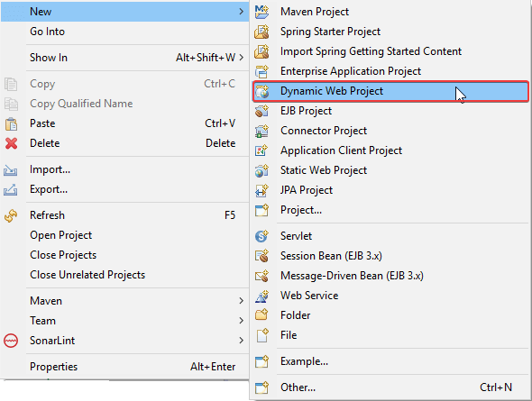This screenshot has width=532, height=401.
Task: Select the Spring Starter Project icon
Action: 261,32
